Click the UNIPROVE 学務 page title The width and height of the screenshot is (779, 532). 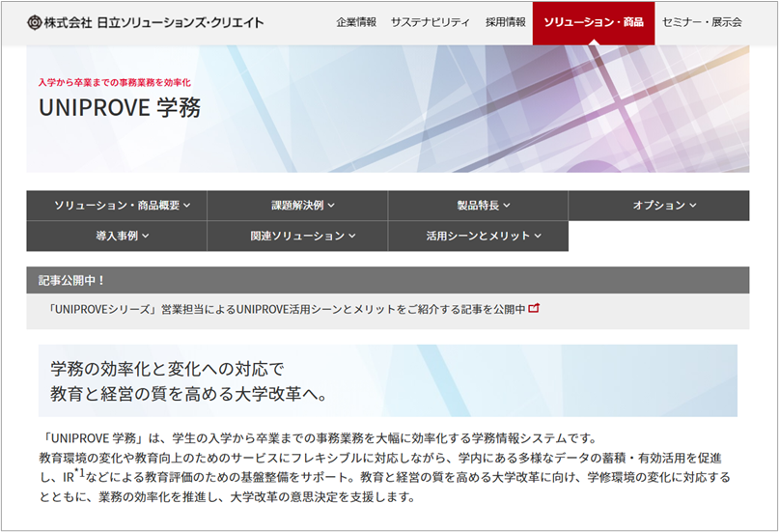(120, 107)
